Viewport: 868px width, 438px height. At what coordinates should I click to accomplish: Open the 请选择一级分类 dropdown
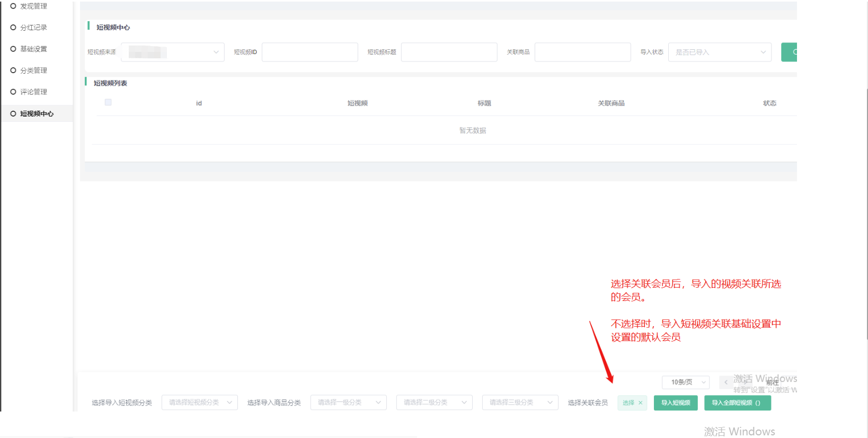tap(348, 403)
